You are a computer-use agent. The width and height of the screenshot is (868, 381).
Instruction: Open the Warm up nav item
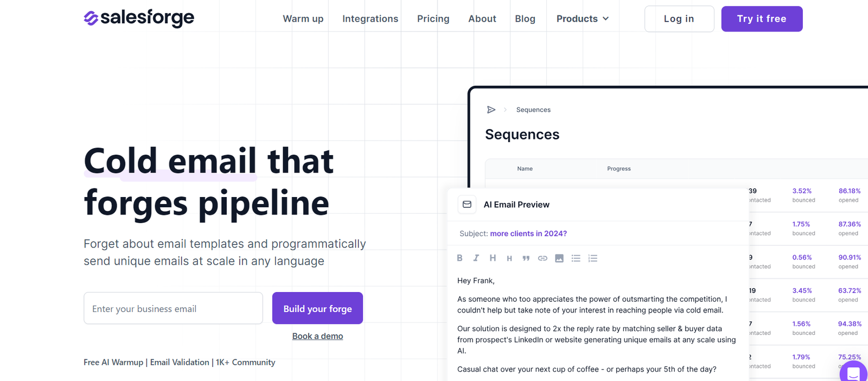pos(303,19)
